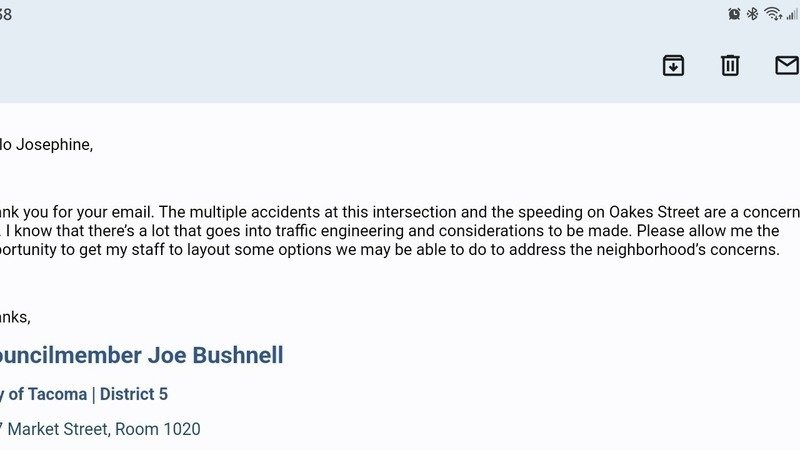
Task: Tap the clock time in status bar
Action: [6, 14]
